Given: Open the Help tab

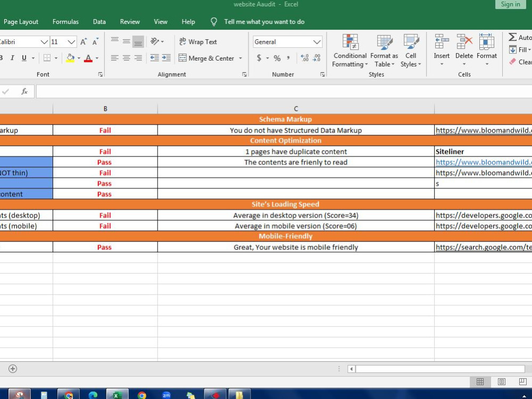Looking at the screenshot, I should point(188,22).
